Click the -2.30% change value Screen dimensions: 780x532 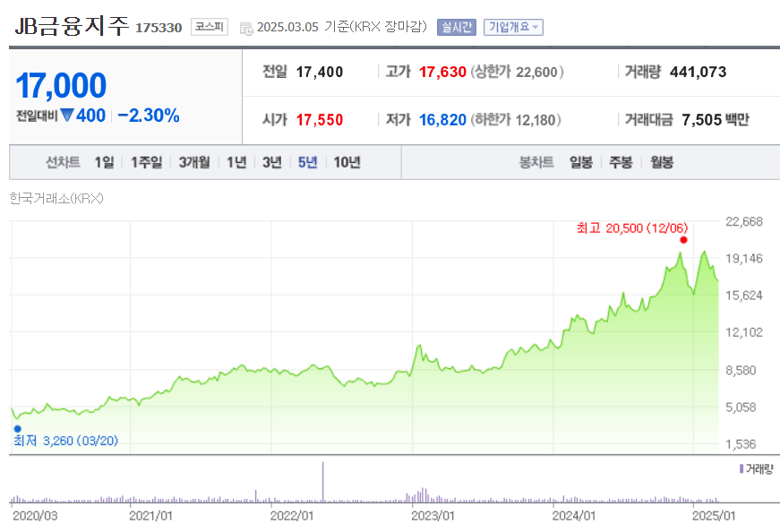(149, 116)
